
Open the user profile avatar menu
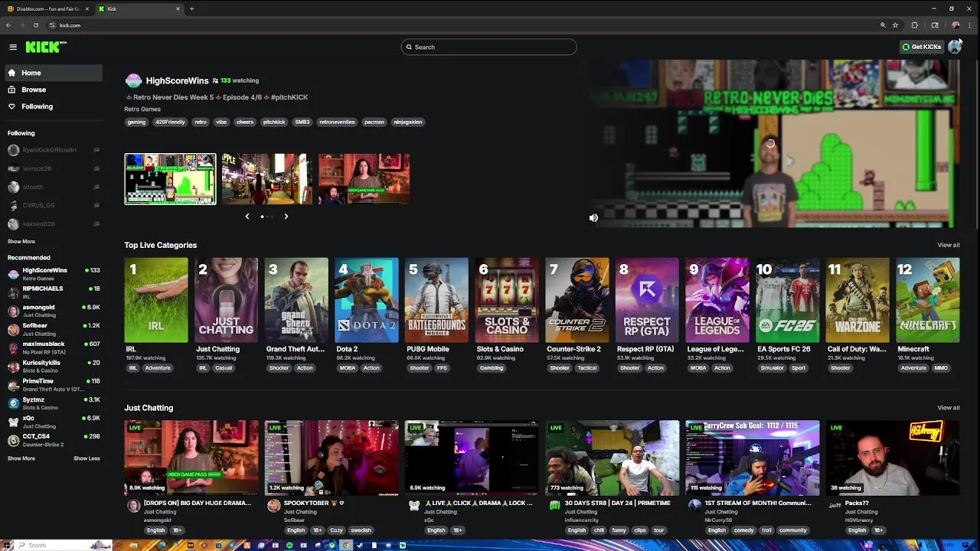click(x=954, y=47)
